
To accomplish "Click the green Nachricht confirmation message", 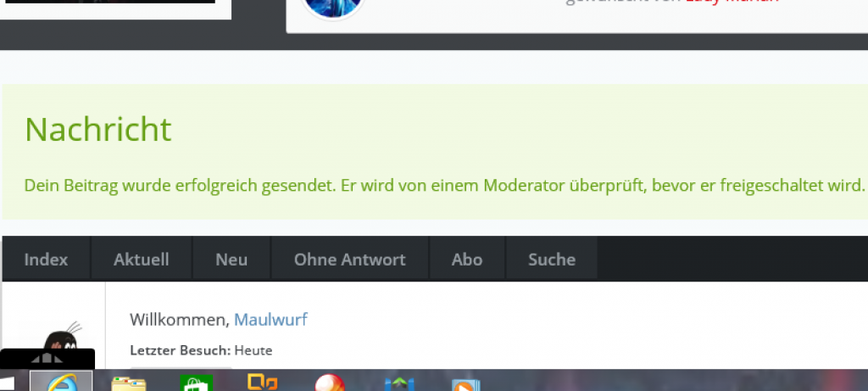I will click(443, 185).
